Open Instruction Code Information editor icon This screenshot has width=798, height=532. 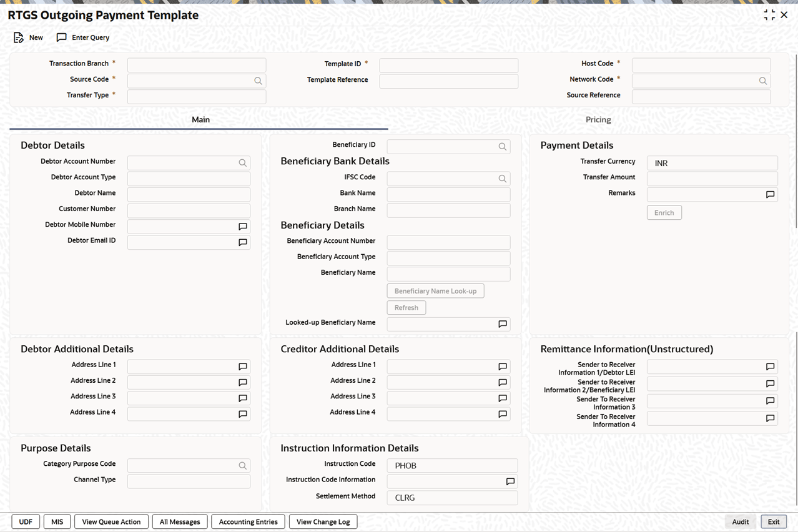coord(510,481)
